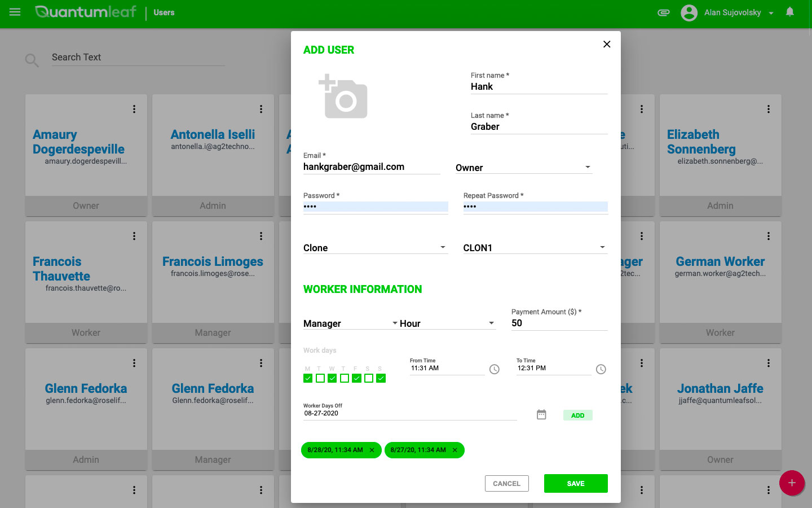Open options menu on Elizabeth Sonnenberg card
The width and height of the screenshot is (812, 508).
769,109
